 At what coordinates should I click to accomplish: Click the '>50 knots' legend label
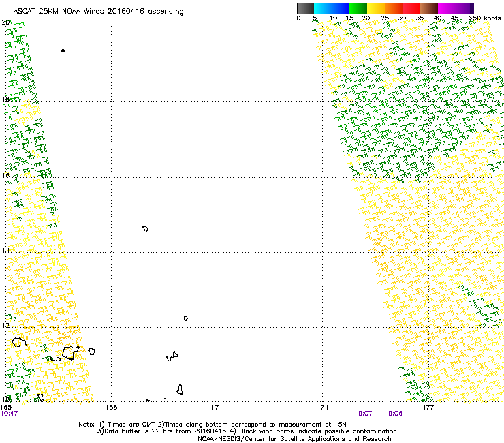coord(484,18)
